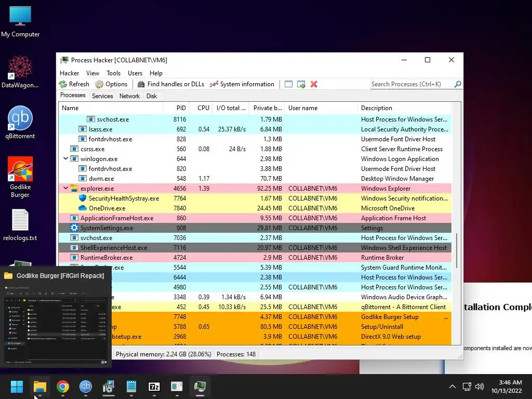Viewport: 532px width, 399px height.
Task: Click the explorer.exe folder icon
Action: point(74,188)
